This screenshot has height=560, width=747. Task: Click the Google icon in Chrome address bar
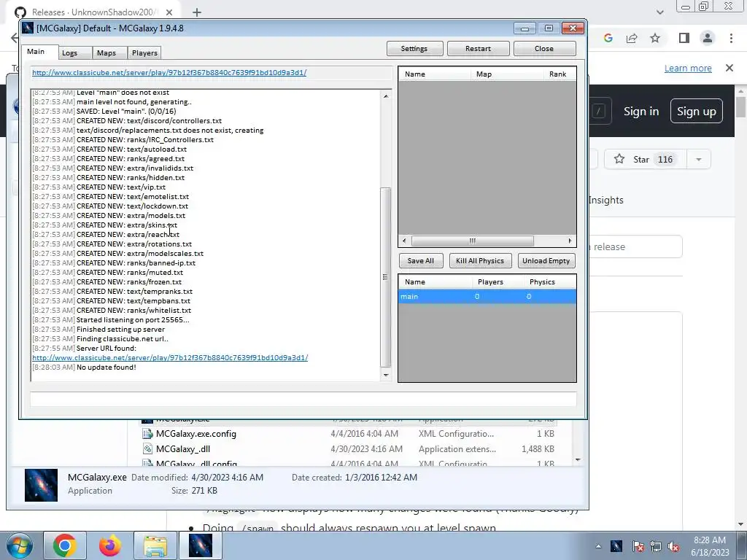pyautogui.click(x=608, y=38)
